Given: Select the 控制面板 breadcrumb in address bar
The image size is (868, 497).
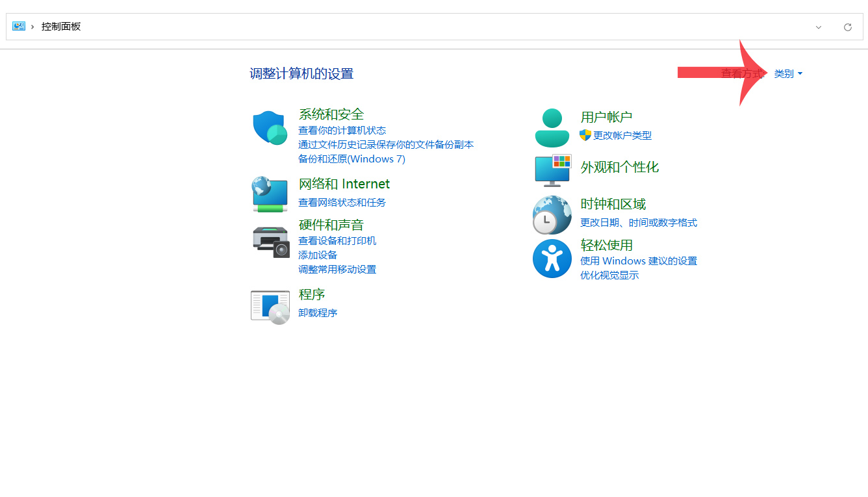Looking at the screenshot, I should point(61,27).
